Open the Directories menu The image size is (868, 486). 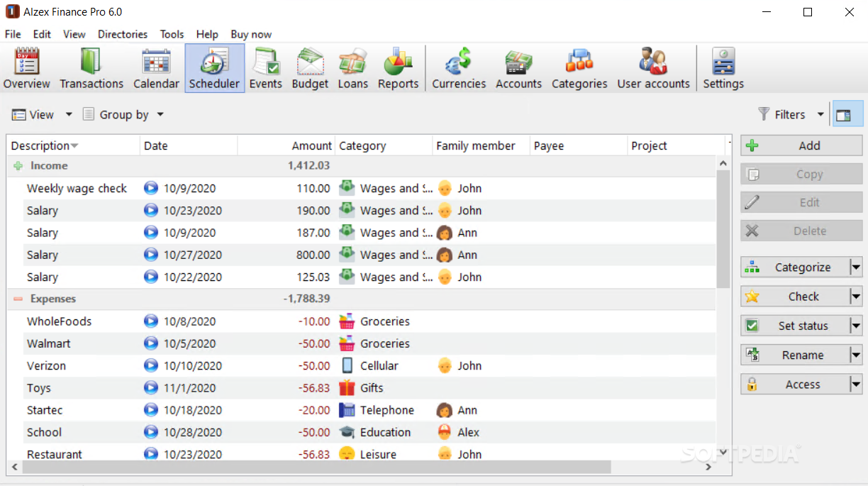123,34
